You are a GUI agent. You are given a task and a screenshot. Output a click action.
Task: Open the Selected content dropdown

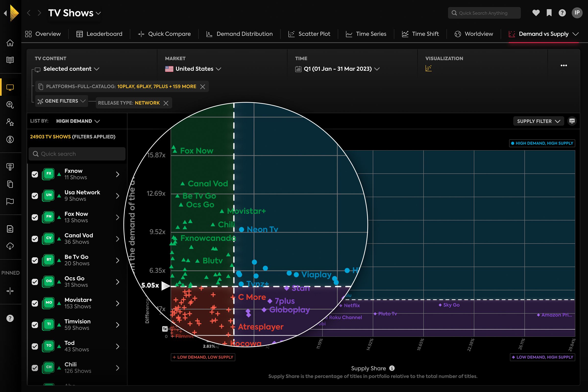(x=71, y=69)
